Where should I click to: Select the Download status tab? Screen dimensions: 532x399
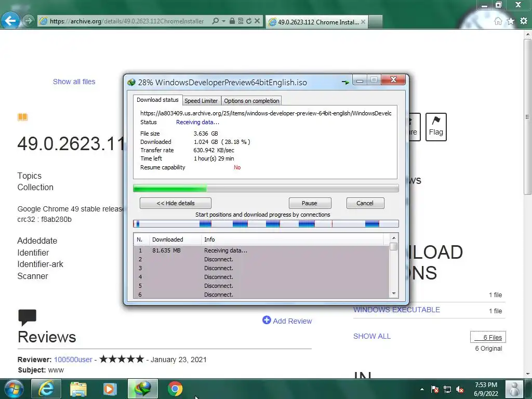click(x=157, y=100)
